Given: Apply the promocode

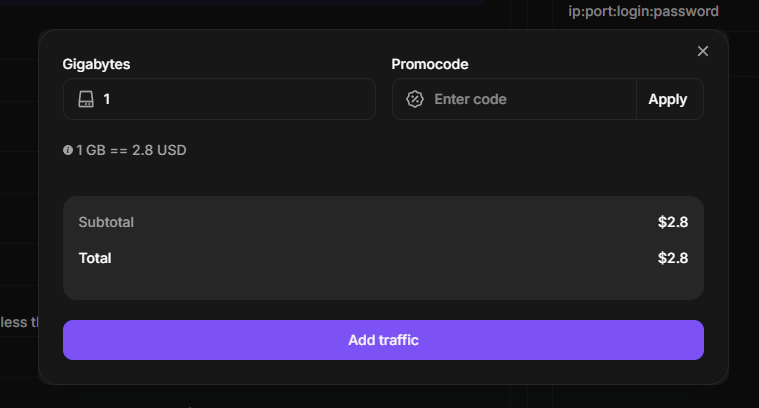Looking at the screenshot, I should point(668,99).
